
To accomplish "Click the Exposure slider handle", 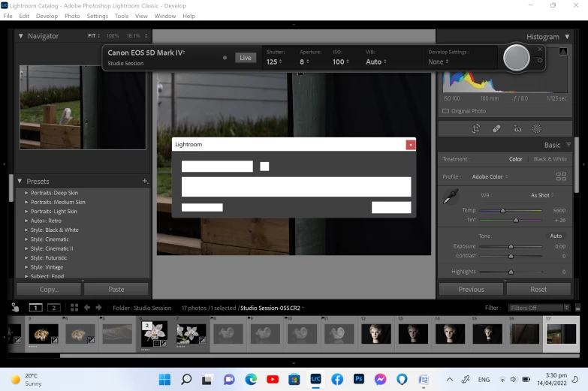I will pos(511,247).
